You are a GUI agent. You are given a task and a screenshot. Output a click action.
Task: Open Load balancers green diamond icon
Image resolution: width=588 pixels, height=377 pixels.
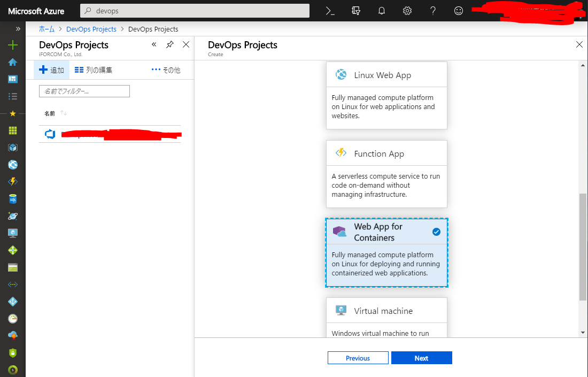pos(13,250)
